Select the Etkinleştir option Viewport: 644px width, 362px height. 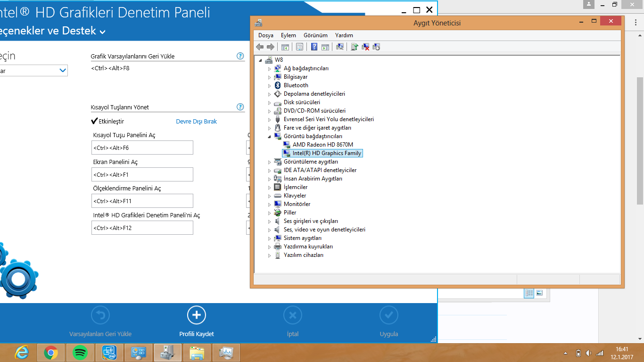(107, 121)
